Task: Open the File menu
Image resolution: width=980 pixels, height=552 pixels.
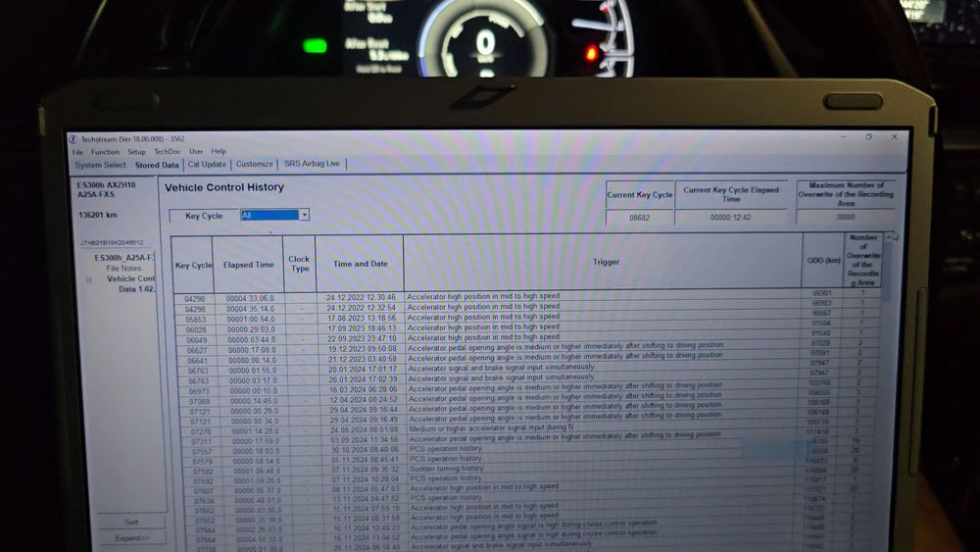Action: [77, 152]
